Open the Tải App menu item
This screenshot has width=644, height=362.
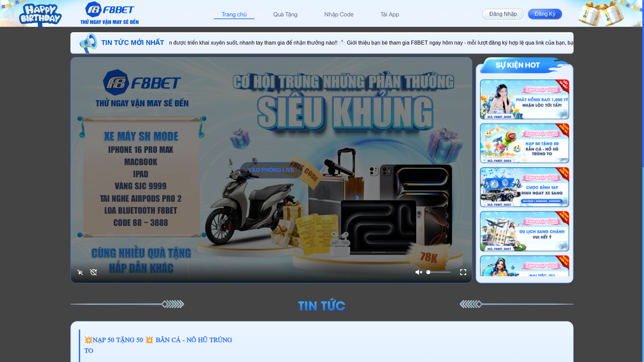tap(390, 14)
